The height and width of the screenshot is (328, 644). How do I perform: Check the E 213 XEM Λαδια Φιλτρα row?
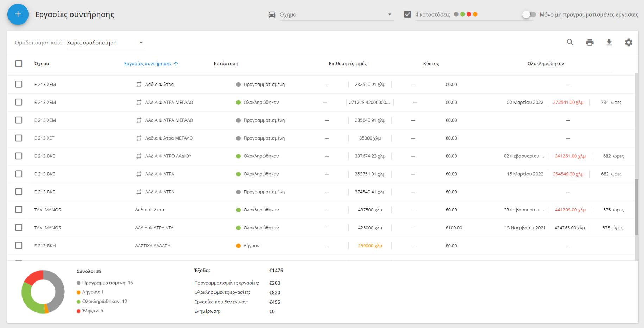pos(19,84)
